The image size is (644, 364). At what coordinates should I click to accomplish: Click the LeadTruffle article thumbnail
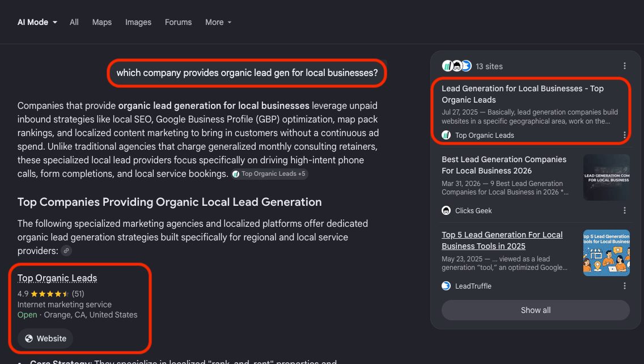(606, 253)
